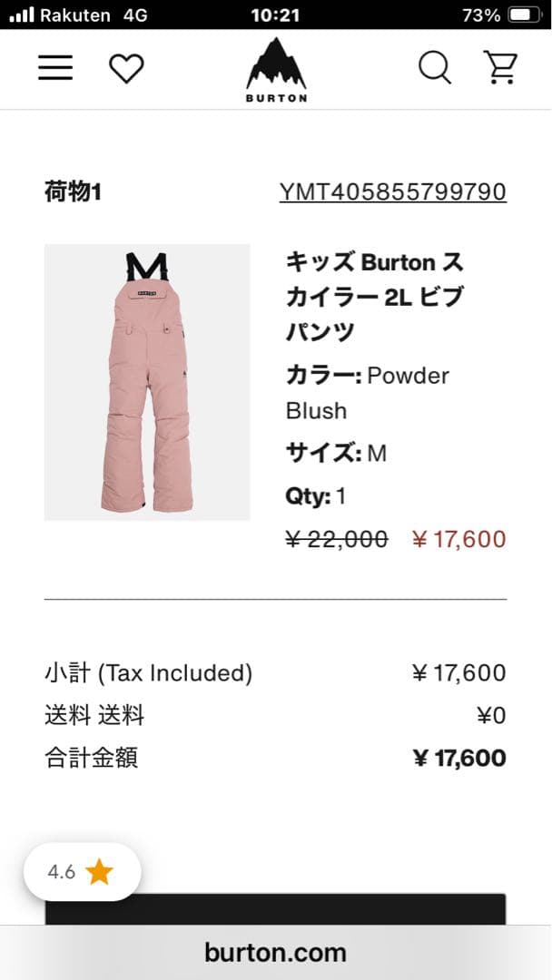Click the Burton mountain logo
This screenshot has width=552, height=980.
tap(275, 68)
